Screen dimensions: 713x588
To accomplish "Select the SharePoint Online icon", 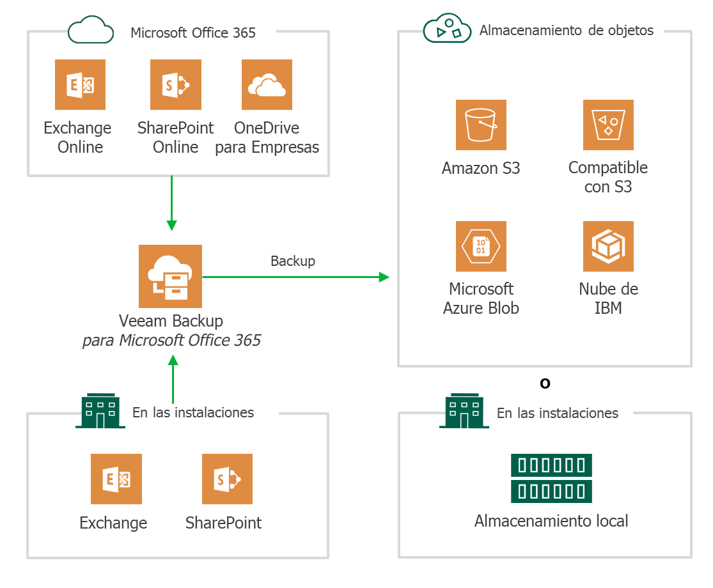I will point(175,85).
